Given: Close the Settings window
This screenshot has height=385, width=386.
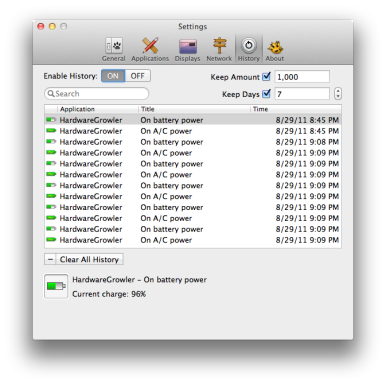Looking at the screenshot, I should [41, 26].
